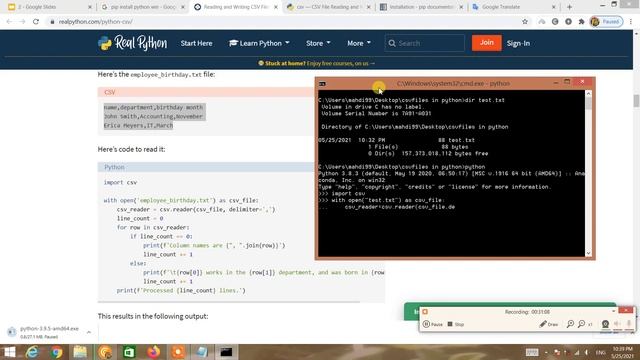Screen dimensions: 640x360
Task: Click 'This results in the following output:' text
Action: pos(153,316)
